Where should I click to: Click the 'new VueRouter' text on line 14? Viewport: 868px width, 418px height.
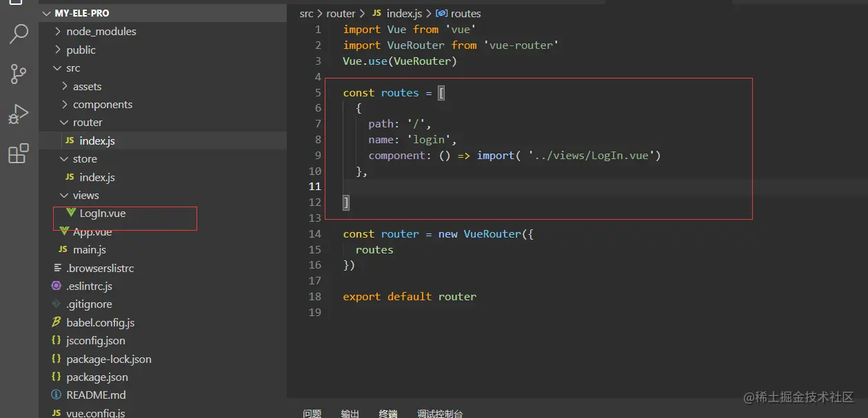(481, 234)
